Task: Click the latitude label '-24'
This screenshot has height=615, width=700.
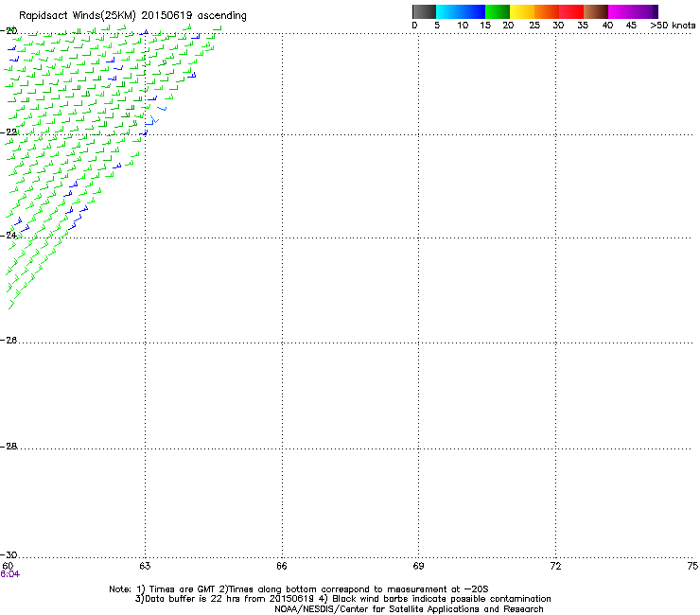Action: 9,235
